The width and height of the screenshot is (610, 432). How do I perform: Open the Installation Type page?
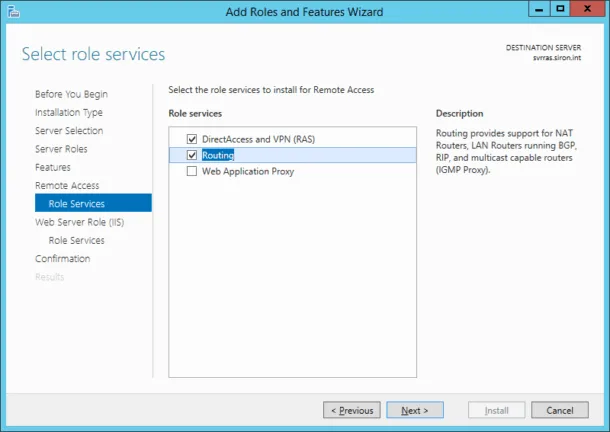[x=69, y=112]
